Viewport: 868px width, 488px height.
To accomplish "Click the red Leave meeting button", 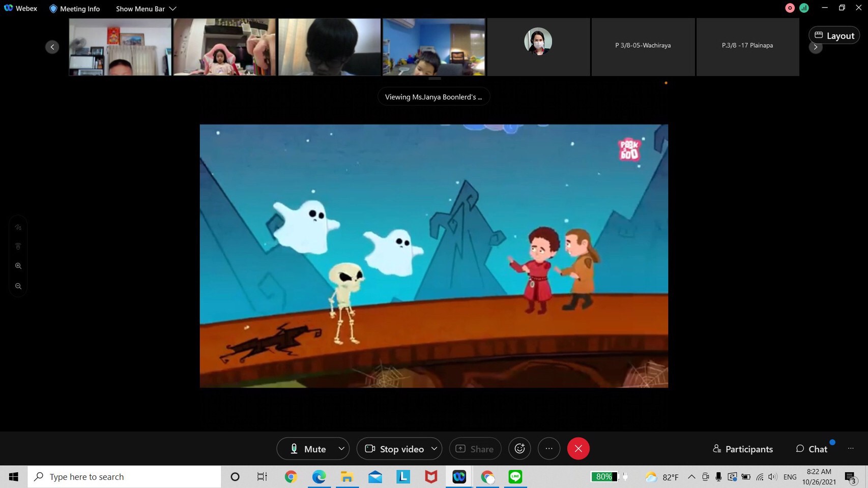I will [578, 448].
